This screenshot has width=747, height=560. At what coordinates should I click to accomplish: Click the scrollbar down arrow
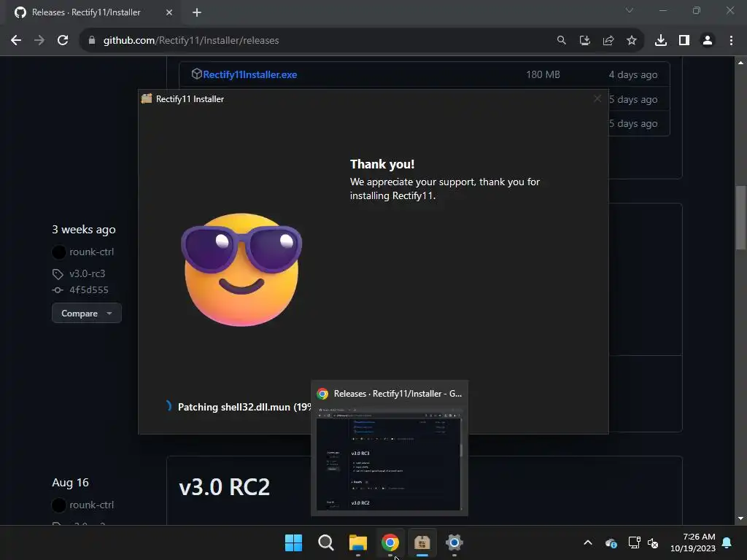(x=740, y=518)
